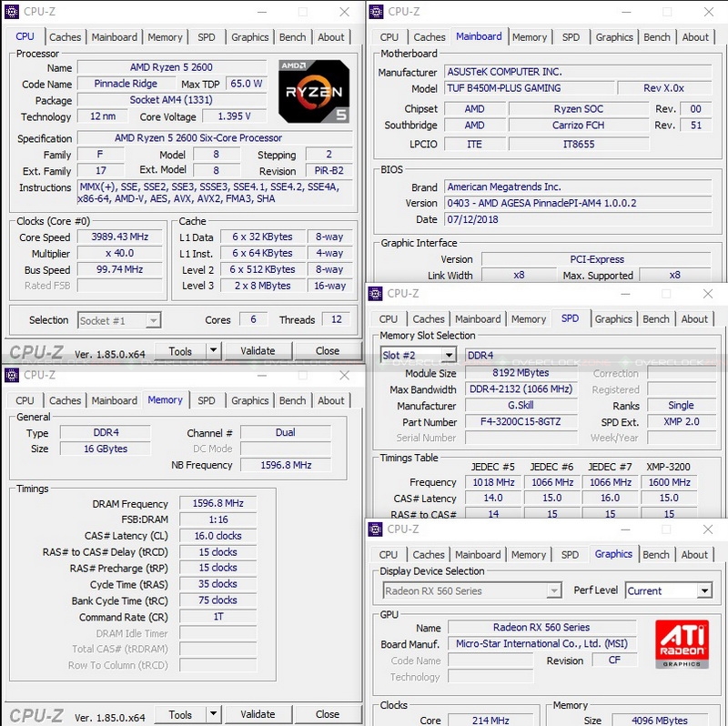Close the CPU tab window with the X

(x=344, y=12)
